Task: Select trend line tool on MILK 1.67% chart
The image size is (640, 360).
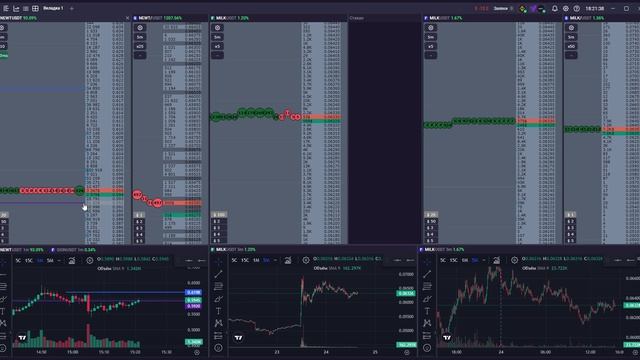Action: (x=427, y=274)
